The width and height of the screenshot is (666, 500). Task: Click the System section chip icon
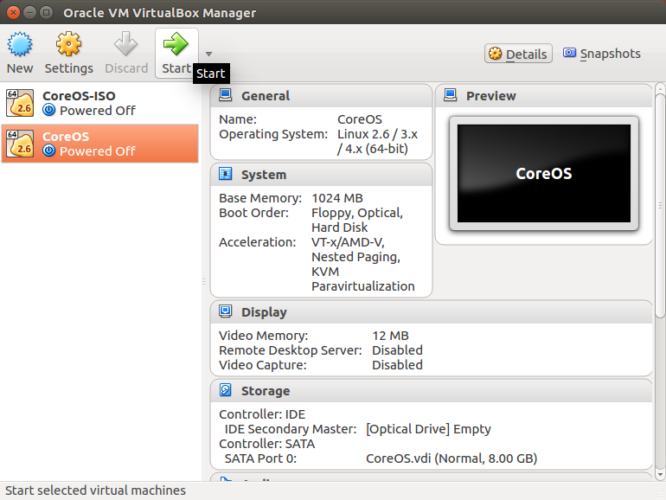[226, 174]
